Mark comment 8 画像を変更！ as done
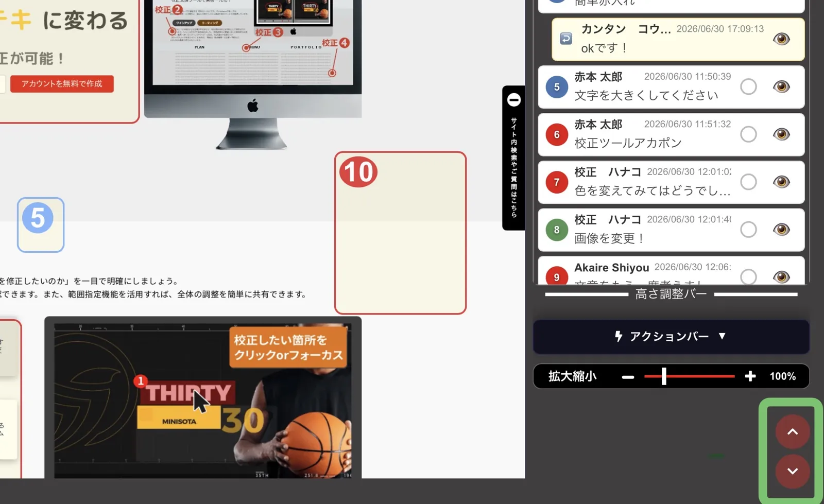824x504 pixels. (x=748, y=230)
